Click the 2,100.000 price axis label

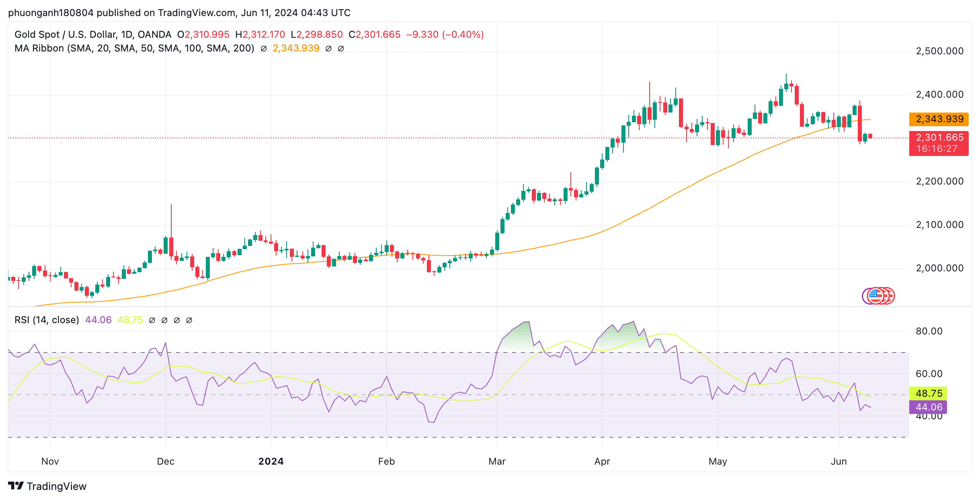pyautogui.click(x=939, y=225)
